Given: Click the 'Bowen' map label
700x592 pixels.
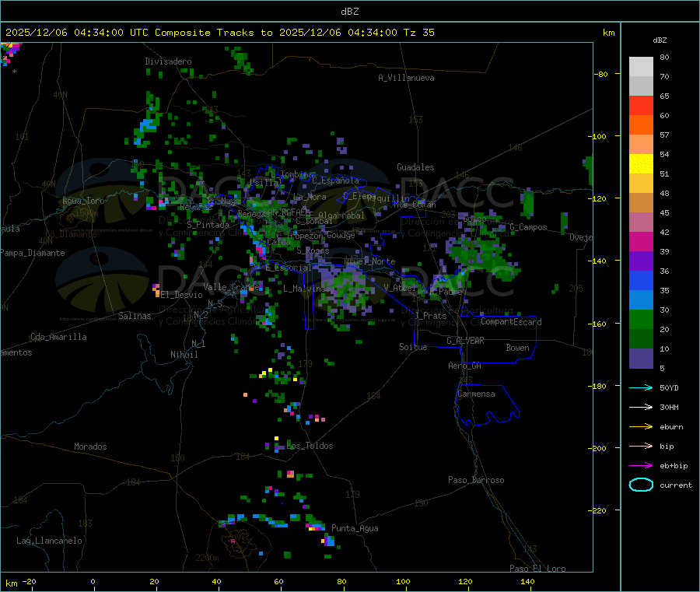Looking at the screenshot, I should [517, 348].
